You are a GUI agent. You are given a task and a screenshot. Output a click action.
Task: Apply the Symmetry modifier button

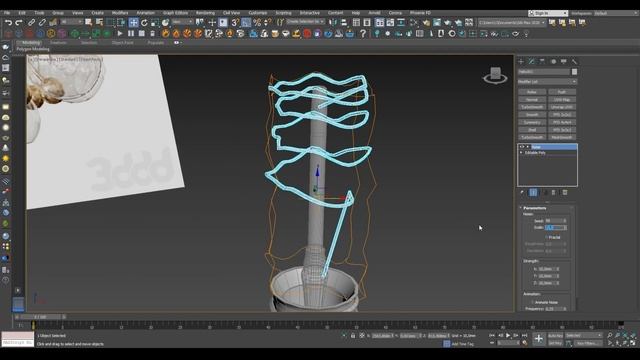coord(532,122)
